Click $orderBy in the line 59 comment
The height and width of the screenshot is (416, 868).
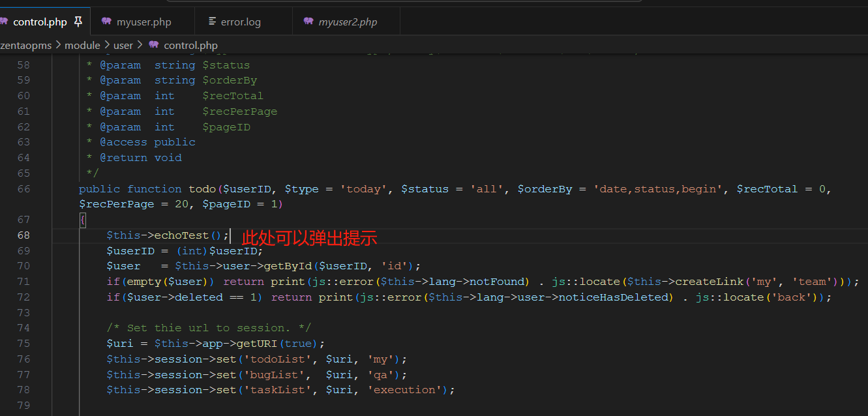(x=230, y=80)
